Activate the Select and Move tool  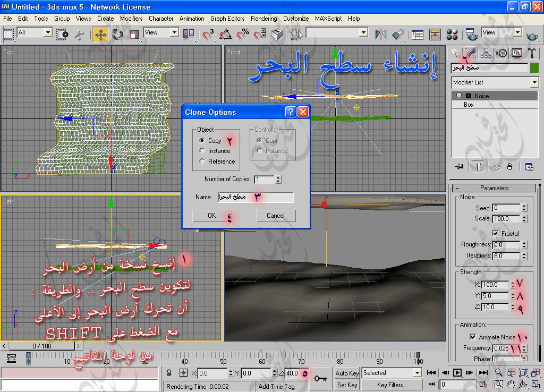click(100, 34)
